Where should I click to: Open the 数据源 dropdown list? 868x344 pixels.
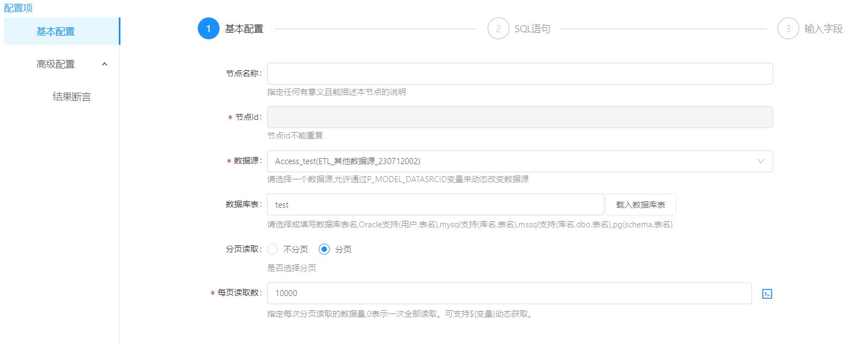pos(519,161)
